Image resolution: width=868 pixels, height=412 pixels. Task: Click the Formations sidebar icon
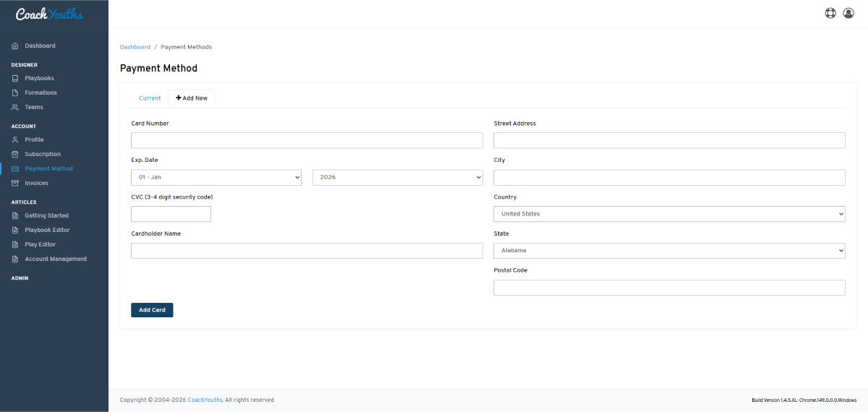click(x=15, y=93)
